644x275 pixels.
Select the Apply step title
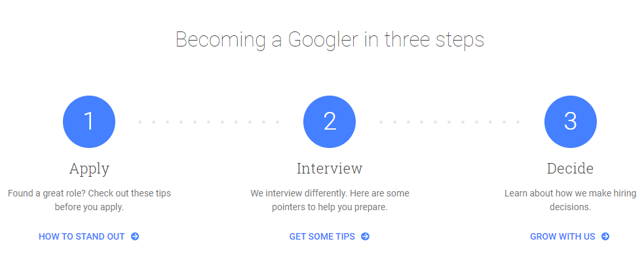pos(89,169)
